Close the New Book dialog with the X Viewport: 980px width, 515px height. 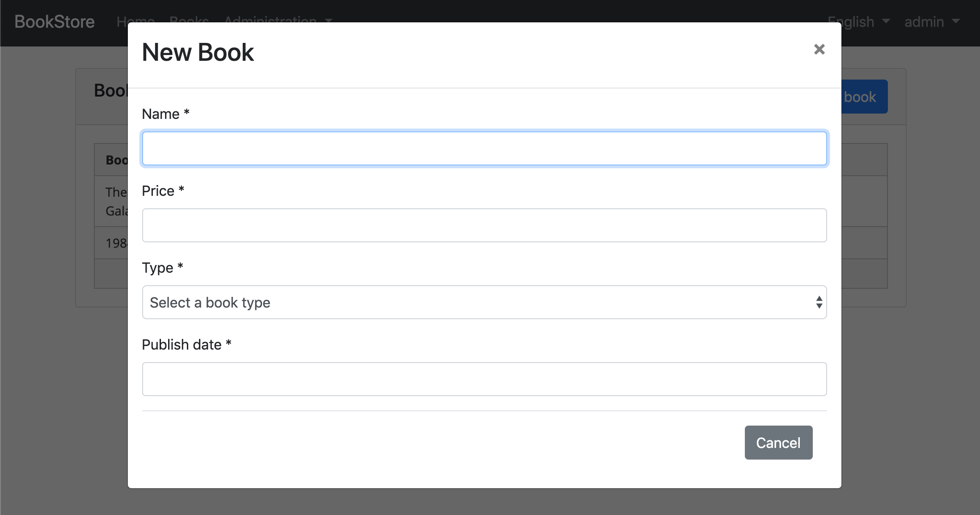click(819, 49)
